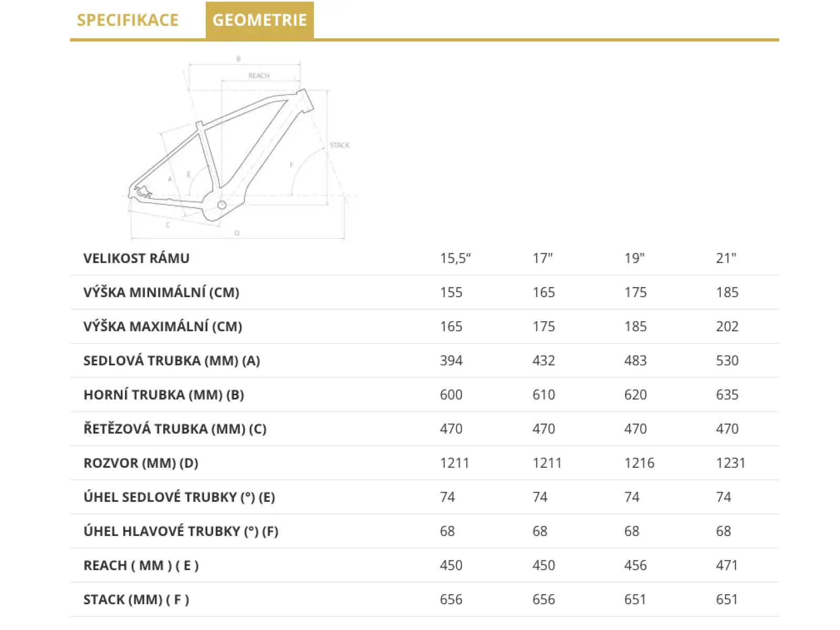The height and width of the screenshot is (630, 840).
Task: Select the 17" frame size column header
Action: [542, 258]
